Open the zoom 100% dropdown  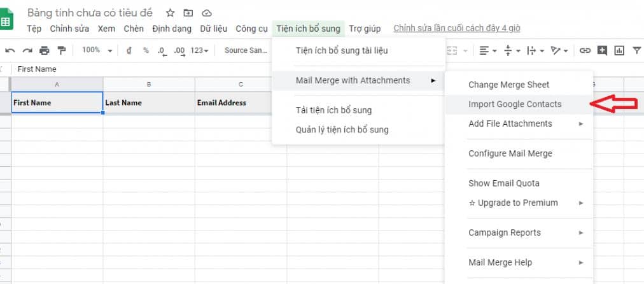coord(97,50)
